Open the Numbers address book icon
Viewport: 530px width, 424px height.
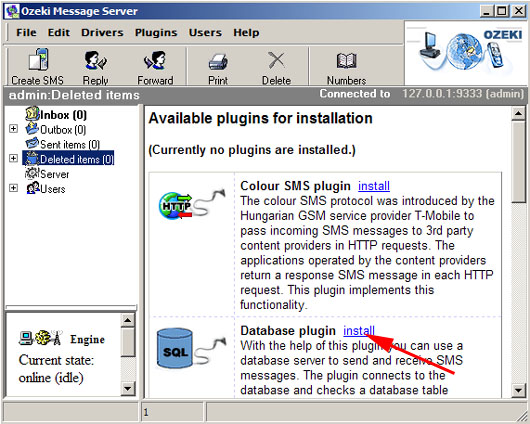(346, 61)
